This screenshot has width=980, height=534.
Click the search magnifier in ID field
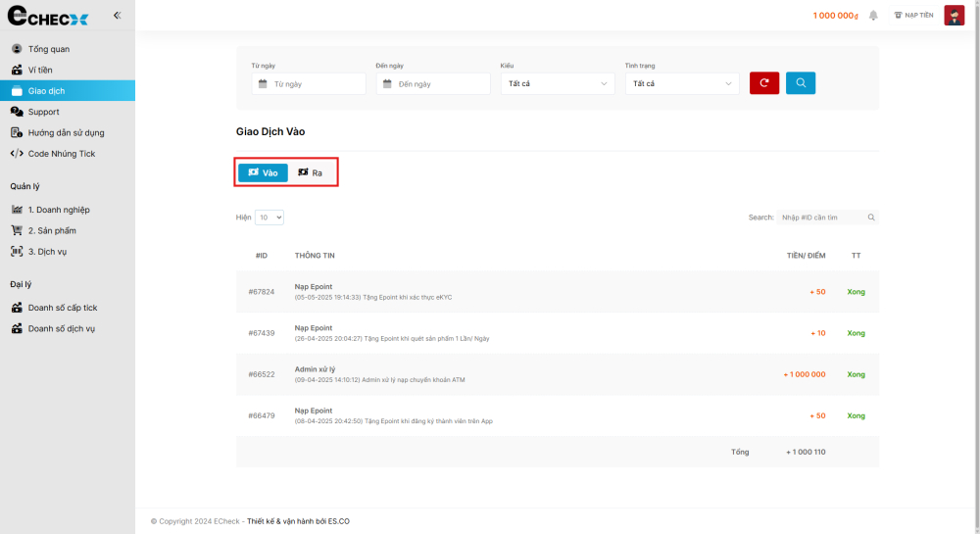point(871,218)
